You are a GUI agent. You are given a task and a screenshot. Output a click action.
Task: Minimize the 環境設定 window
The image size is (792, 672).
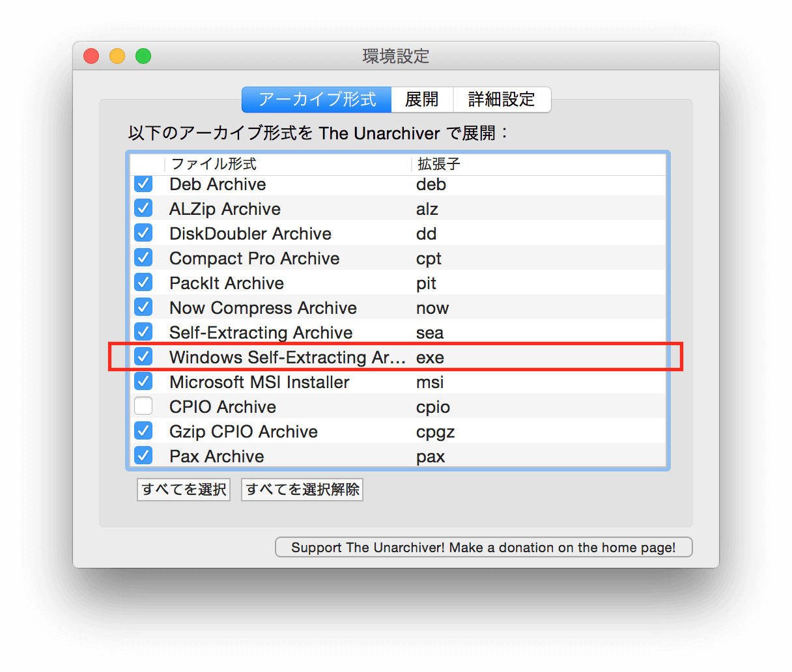pos(117,56)
